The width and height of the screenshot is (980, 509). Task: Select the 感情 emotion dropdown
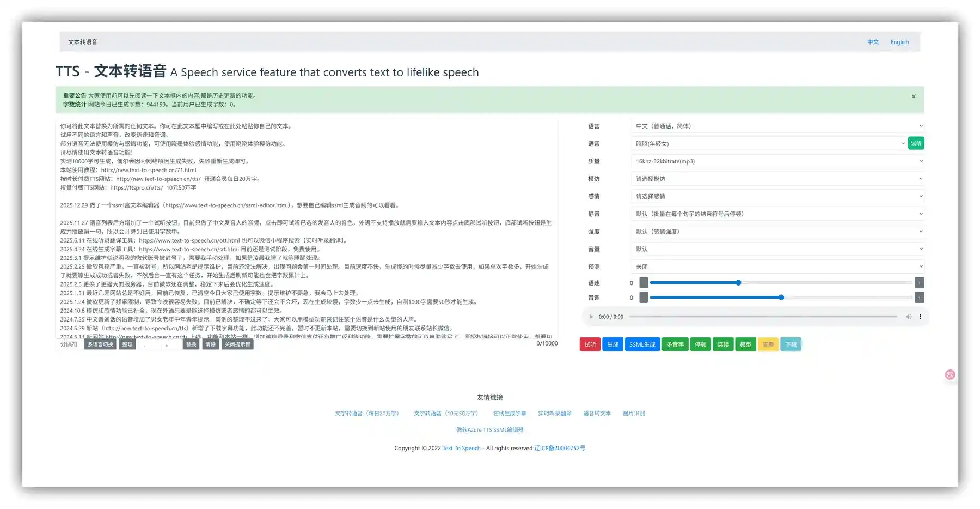[776, 196]
